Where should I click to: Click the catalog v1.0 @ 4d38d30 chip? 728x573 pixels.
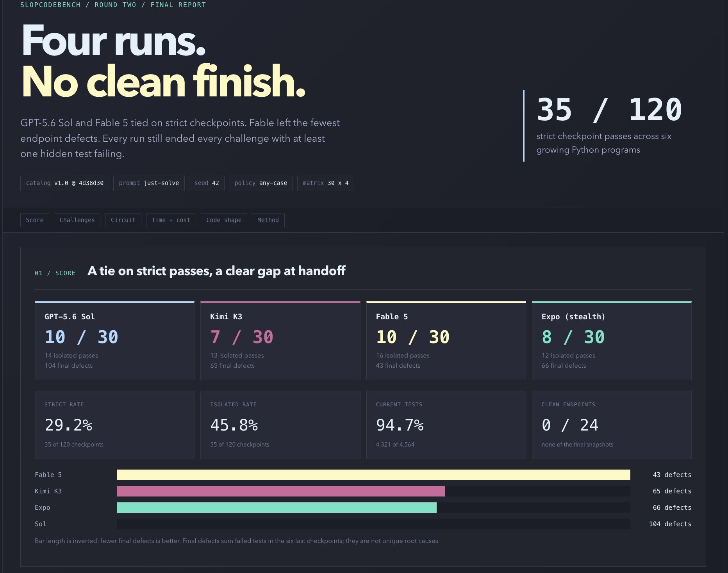click(65, 183)
